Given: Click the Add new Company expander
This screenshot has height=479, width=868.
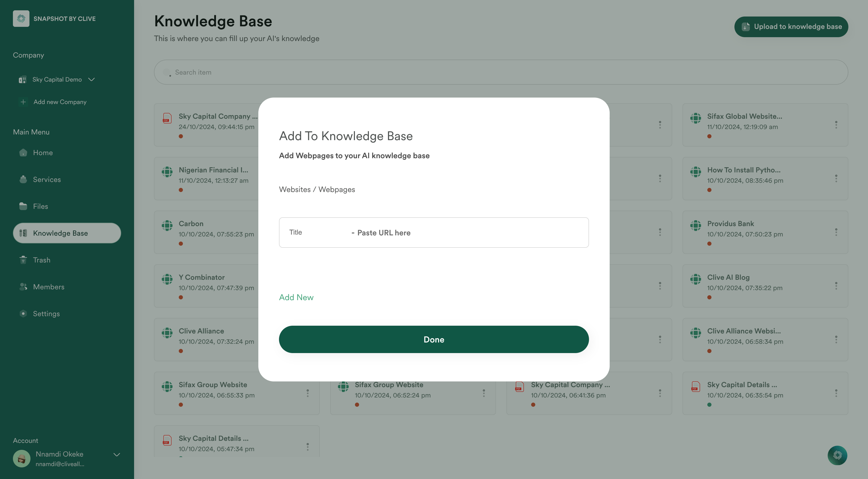Looking at the screenshot, I should point(53,102).
